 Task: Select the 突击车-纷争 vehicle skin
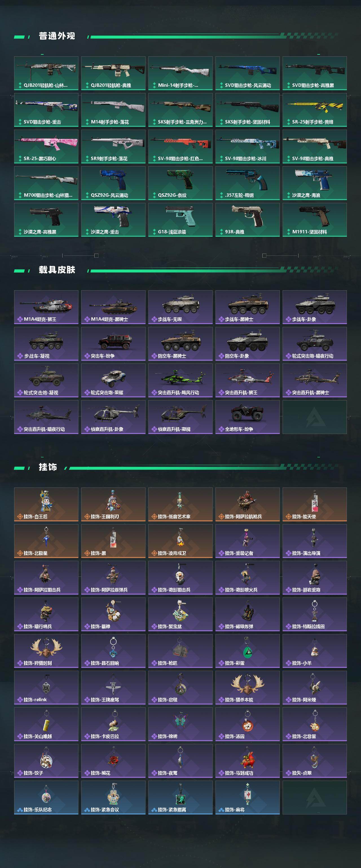(x=113, y=344)
